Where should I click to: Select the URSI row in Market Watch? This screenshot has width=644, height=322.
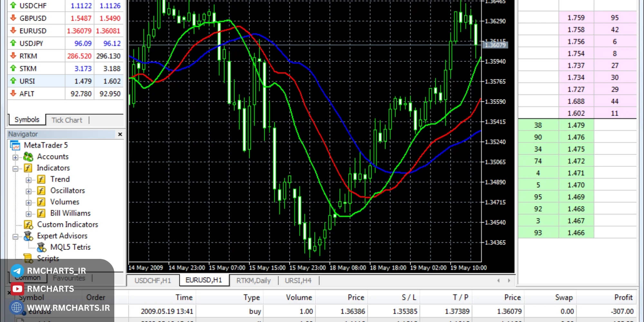65,81
